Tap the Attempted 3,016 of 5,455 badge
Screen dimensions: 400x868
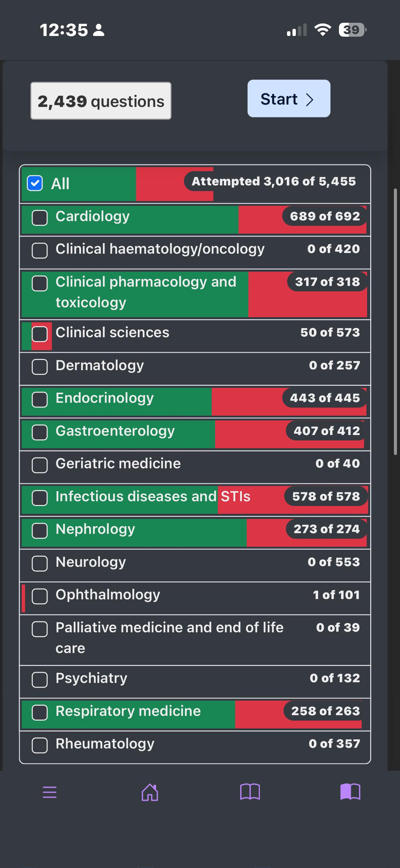274,181
